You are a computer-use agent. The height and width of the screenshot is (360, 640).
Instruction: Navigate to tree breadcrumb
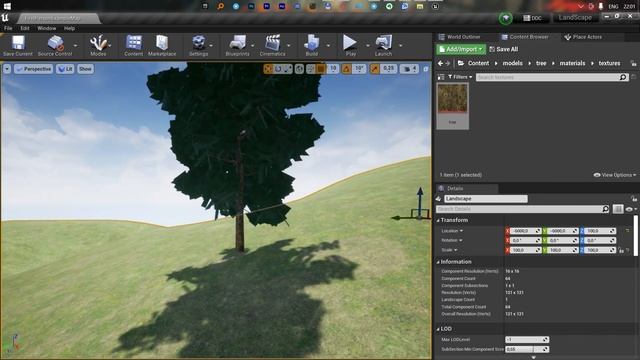pos(541,63)
